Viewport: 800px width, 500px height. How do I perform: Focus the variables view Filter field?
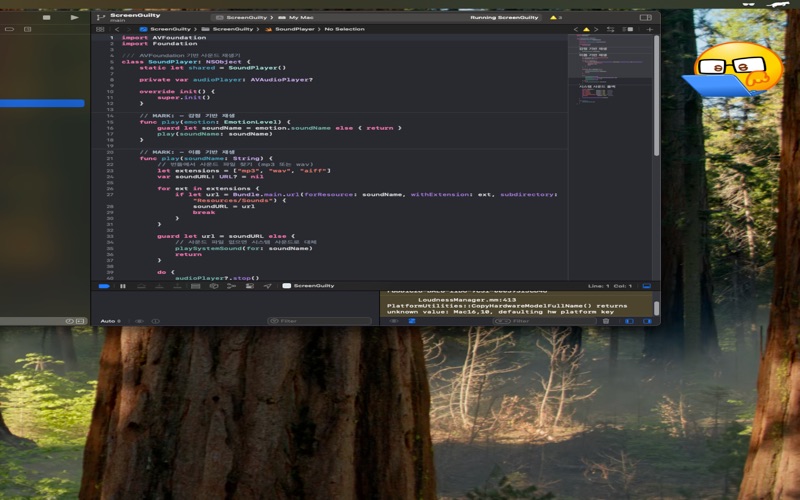click(x=319, y=321)
